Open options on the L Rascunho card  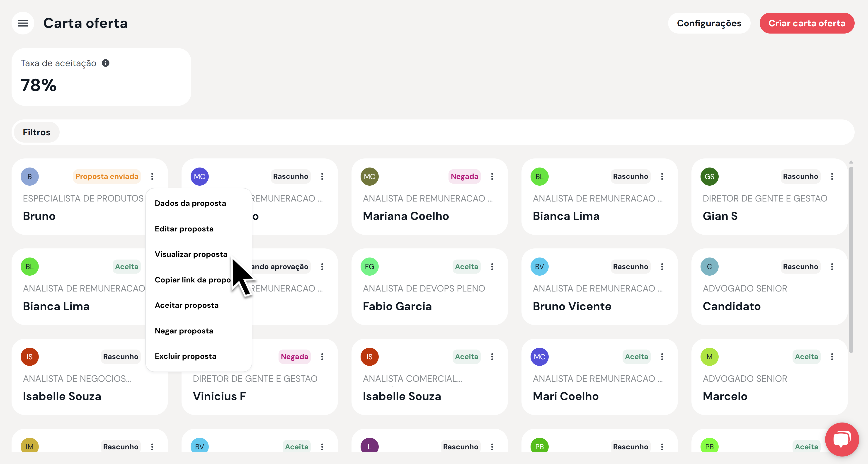pos(492,447)
